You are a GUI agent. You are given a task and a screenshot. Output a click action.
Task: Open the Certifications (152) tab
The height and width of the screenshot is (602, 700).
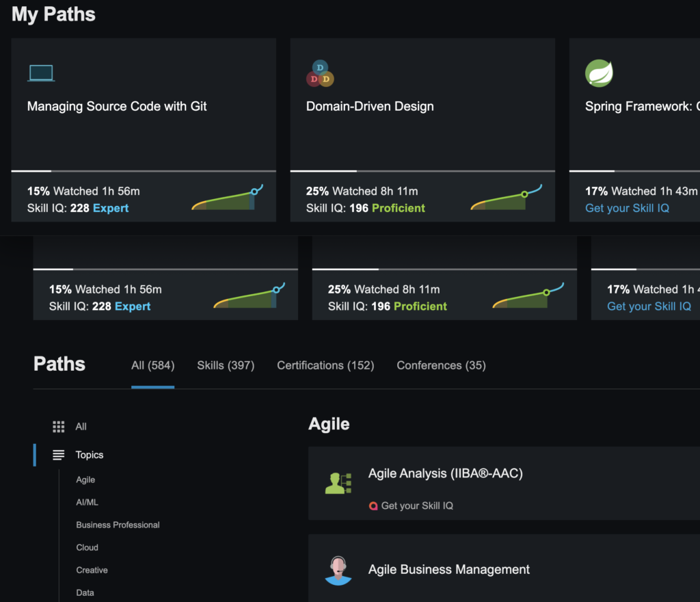[325, 365]
